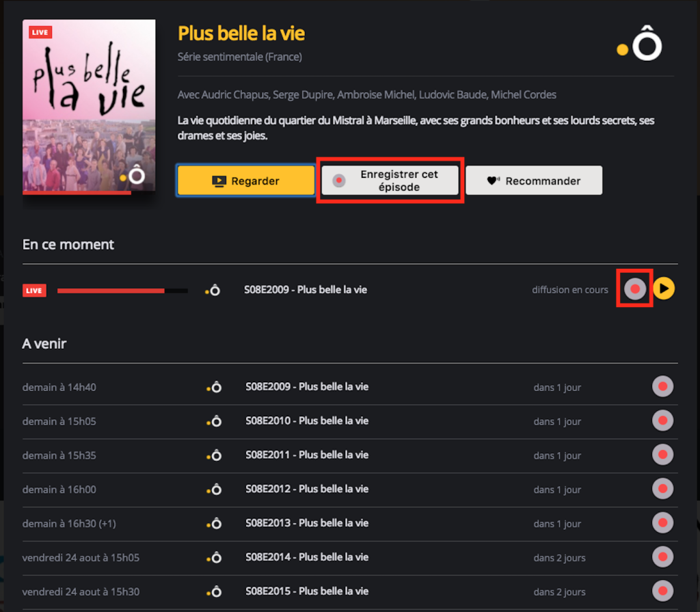This screenshot has height=612, width=700.
Task: Click the yellow Regarder button
Action: tap(246, 181)
